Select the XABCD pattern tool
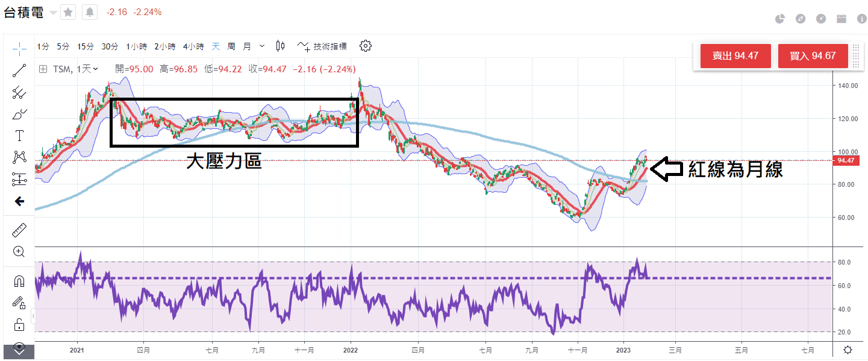868x361 pixels. coord(19,157)
